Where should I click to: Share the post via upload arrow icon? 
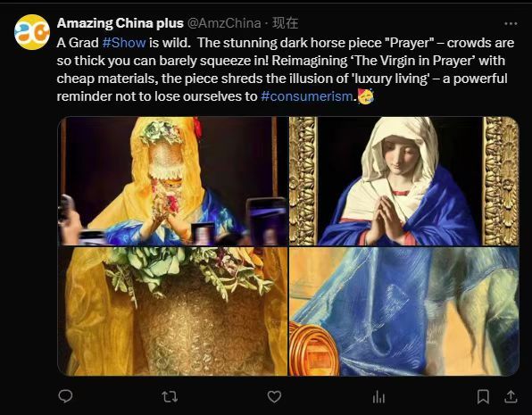click(511, 396)
